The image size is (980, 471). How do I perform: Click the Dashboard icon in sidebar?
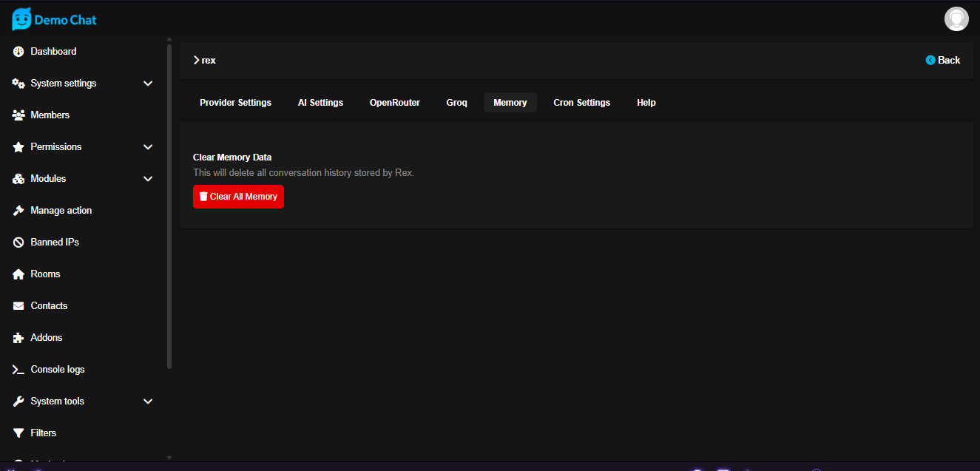coord(18,52)
